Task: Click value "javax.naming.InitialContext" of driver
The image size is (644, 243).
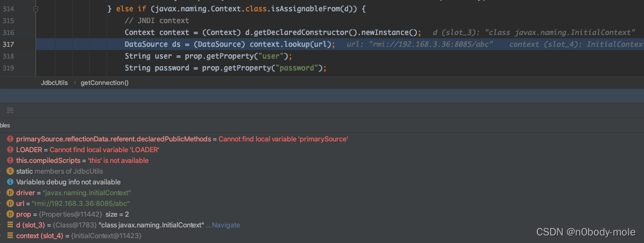Action: [87, 192]
